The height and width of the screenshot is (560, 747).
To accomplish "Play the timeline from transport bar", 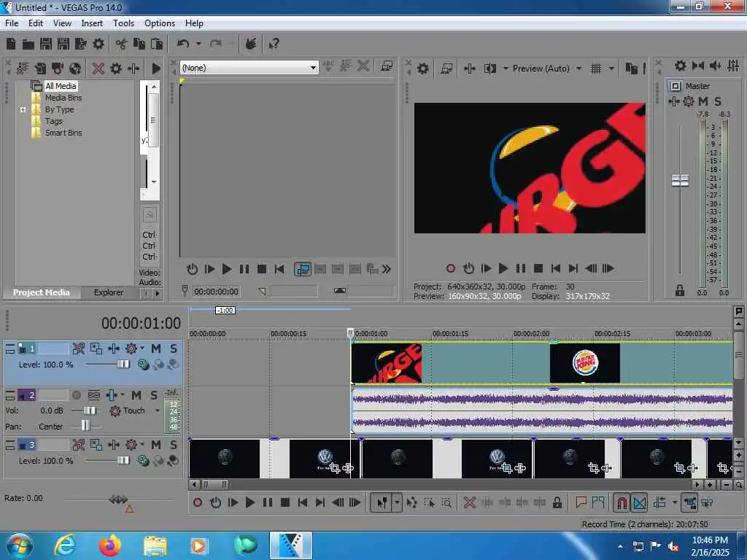I will (249, 502).
